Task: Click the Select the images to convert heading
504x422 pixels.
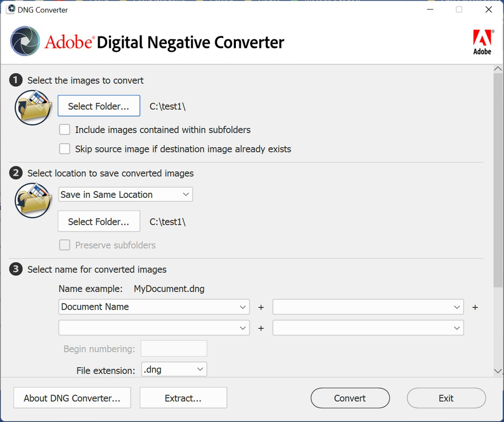Action: tap(85, 80)
